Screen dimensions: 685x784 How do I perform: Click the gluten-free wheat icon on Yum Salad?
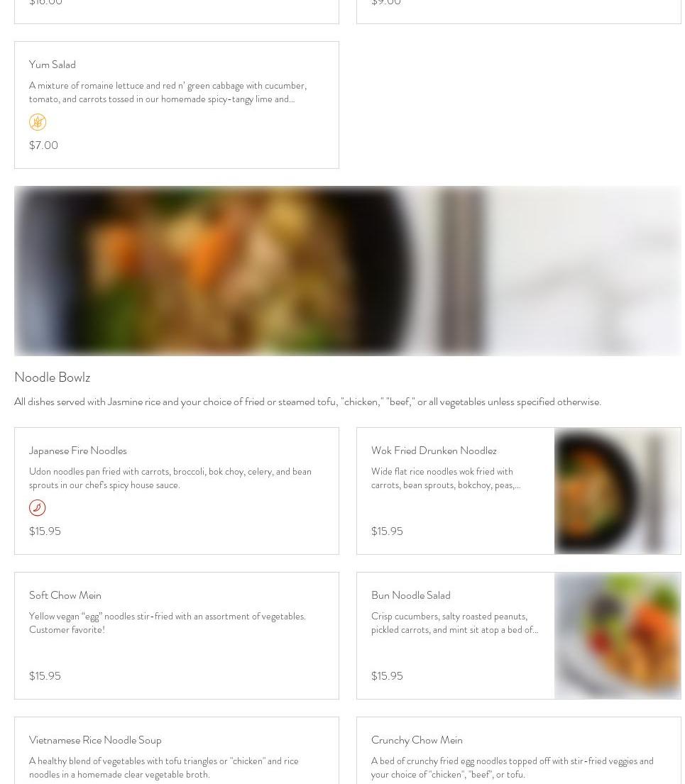click(x=38, y=122)
